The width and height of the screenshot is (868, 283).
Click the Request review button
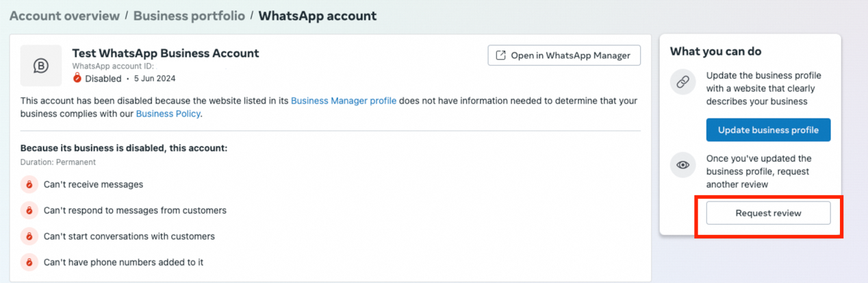coord(768,213)
